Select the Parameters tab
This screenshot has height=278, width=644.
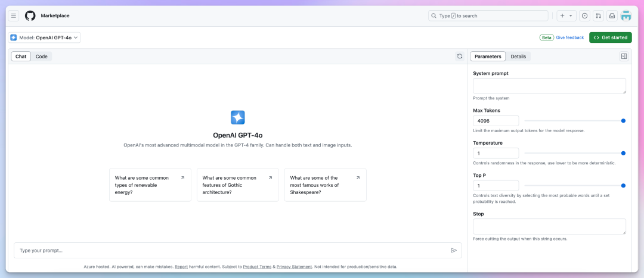pyautogui.click(x=488, y=57)
